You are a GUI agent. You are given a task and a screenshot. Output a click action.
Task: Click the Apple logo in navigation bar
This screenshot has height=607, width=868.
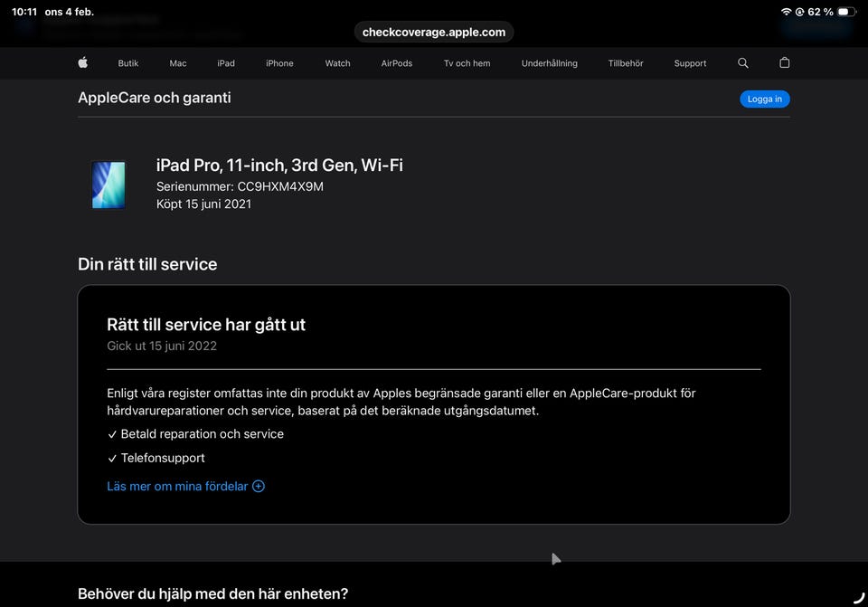[x=83, y=63]
